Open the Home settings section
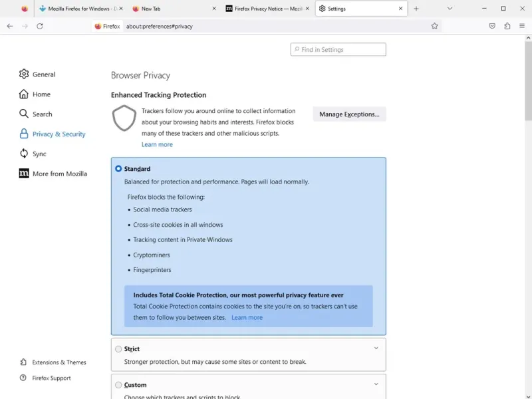Image resolution: width=532 pixels, height=399 pixels. (x=35, y=94)
